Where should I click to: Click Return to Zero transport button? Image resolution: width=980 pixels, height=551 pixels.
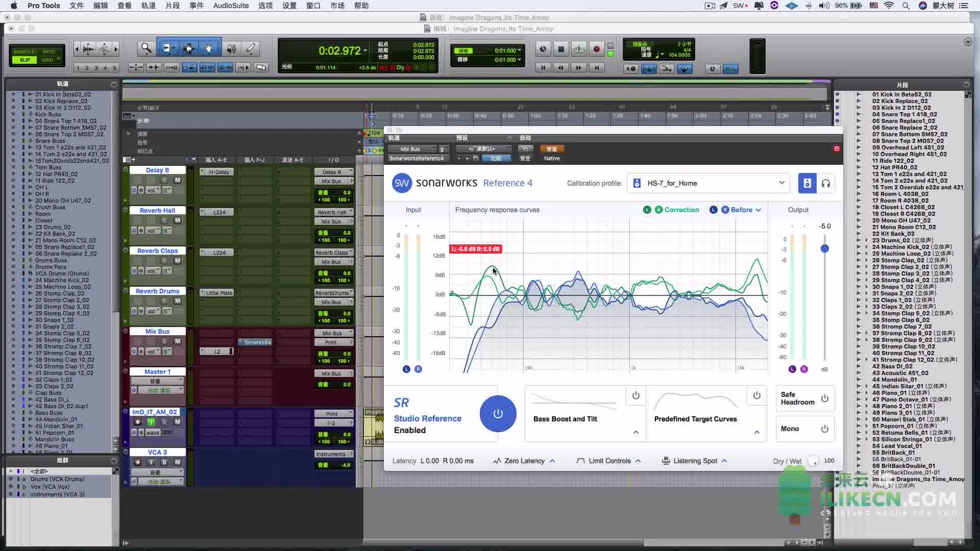pyautogui.click(x=543, y=67)
